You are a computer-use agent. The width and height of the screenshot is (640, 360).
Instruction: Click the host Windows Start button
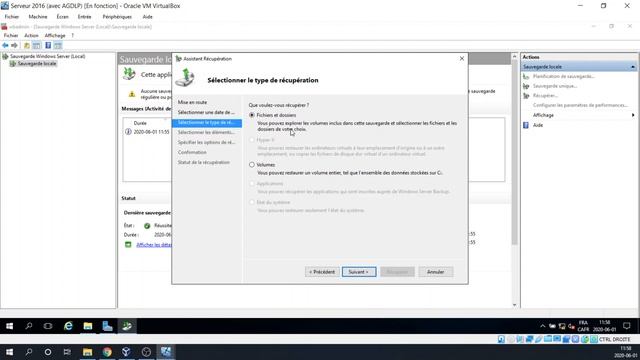(x=9, y=352)
